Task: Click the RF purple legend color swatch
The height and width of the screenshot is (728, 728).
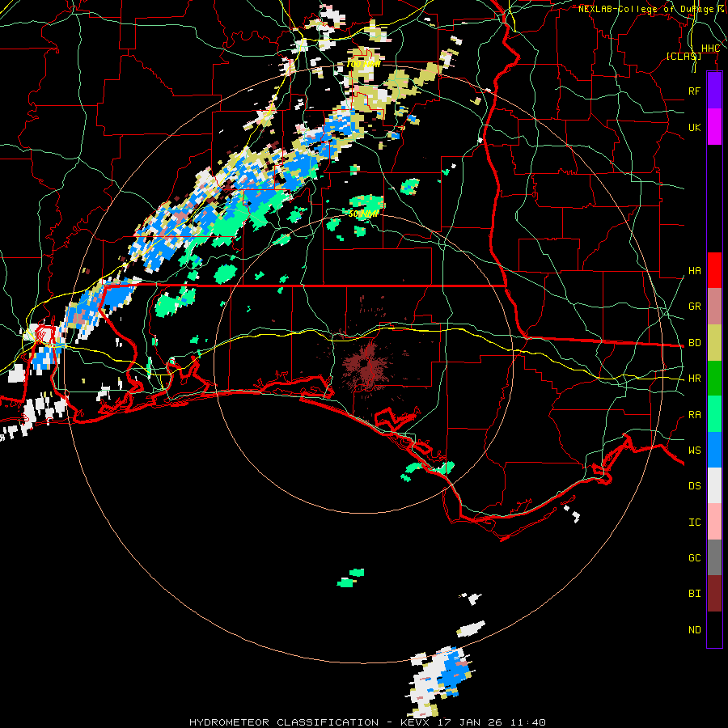Action: pyautogui.click(x=714, y=91)
